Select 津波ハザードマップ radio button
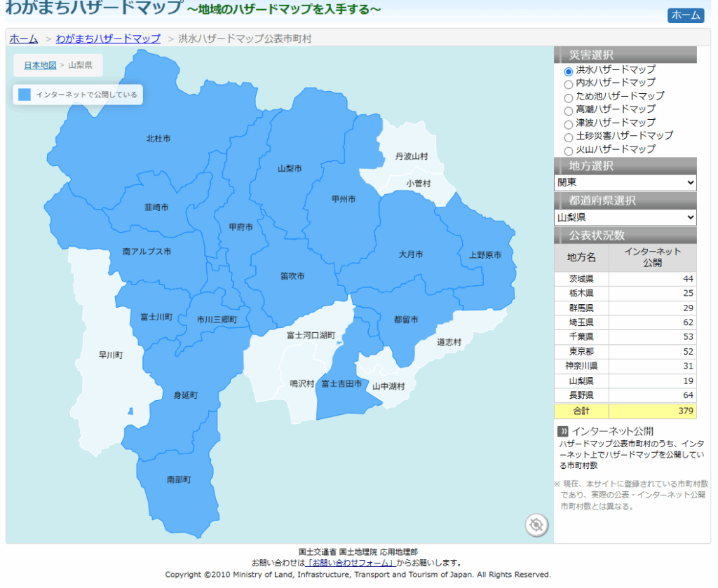This screenshot has height=588, width=718. pyautogui.click(x=569, y=124)
